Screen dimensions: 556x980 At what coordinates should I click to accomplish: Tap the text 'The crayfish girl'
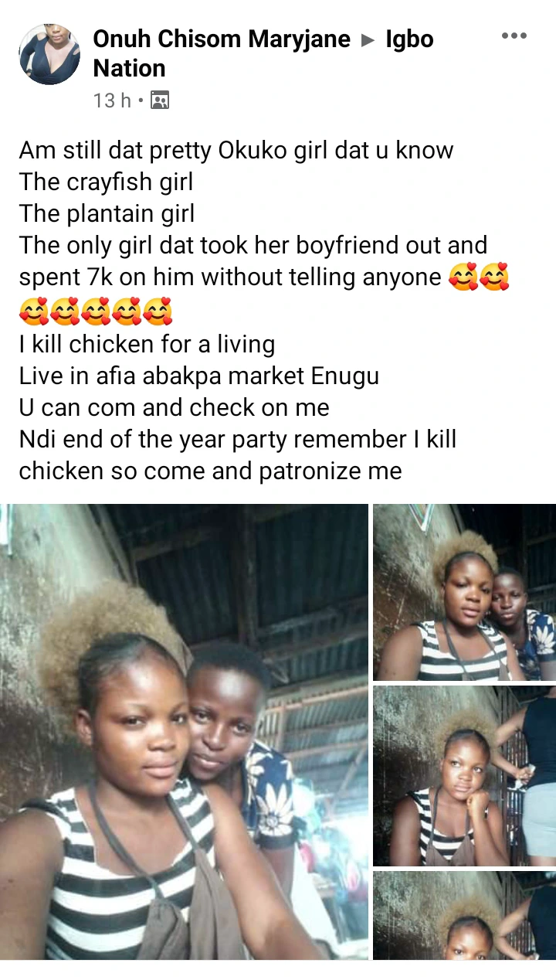coord(106,182)
